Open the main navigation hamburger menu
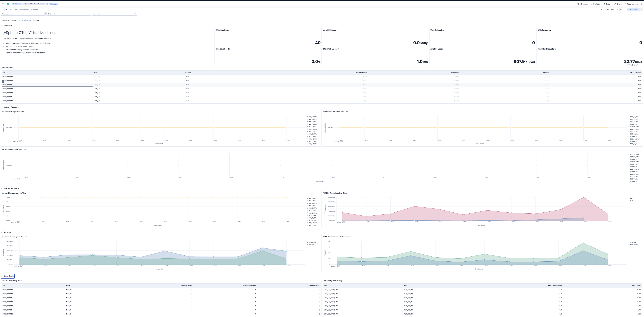644x317 pixels. 3,4
